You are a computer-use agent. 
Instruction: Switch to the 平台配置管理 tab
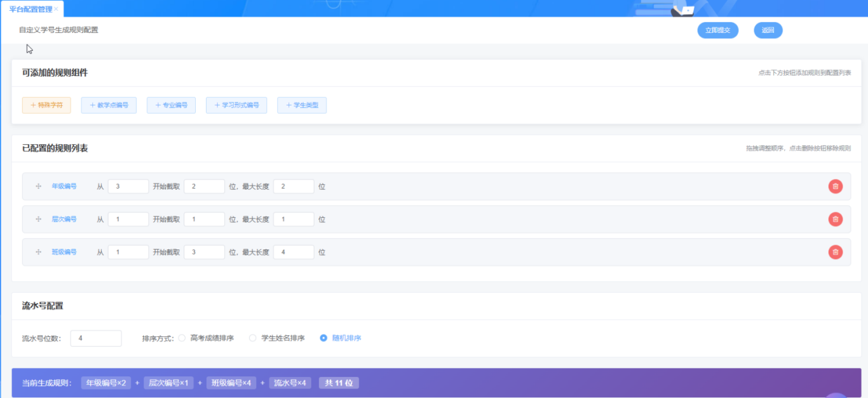(31, 9)
